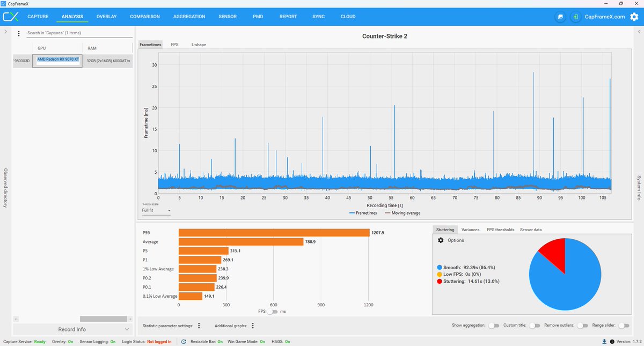Select the ANALYSIS tab
This screenshot has width=644, height=346.
(x=72, y=17)
